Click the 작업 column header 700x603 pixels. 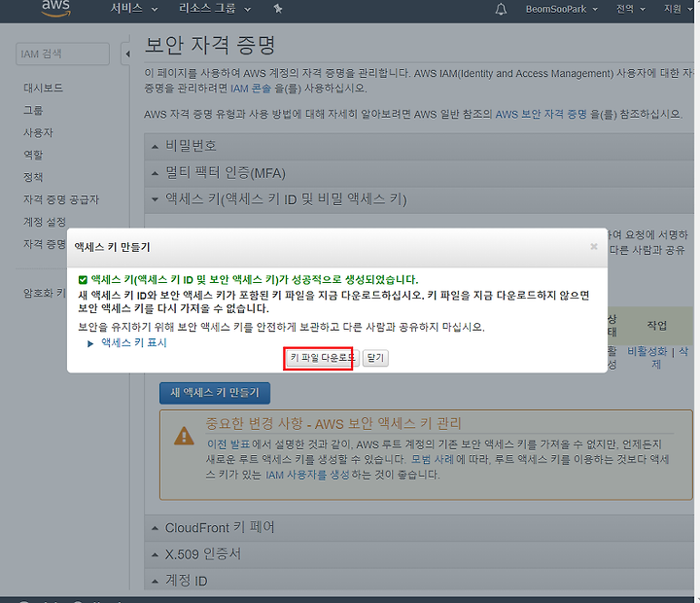[x=656, y=326]
